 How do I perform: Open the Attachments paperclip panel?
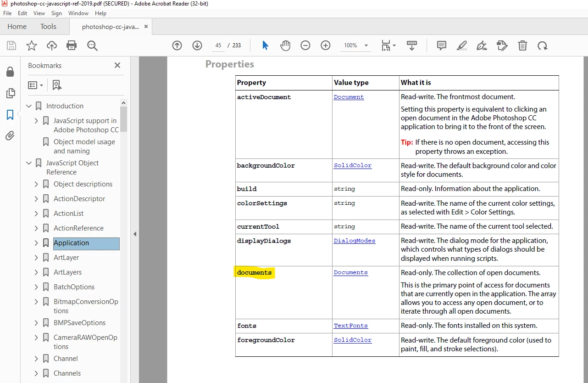point(10,135)
